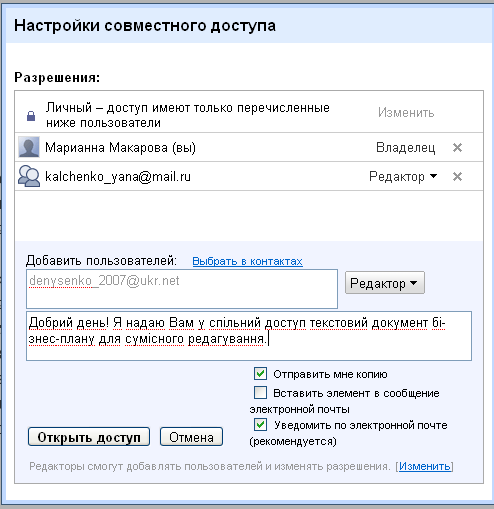The image size is (494, 509).
Task: Open the Редактор role dropdown for new users
Action: coord(385,283)
